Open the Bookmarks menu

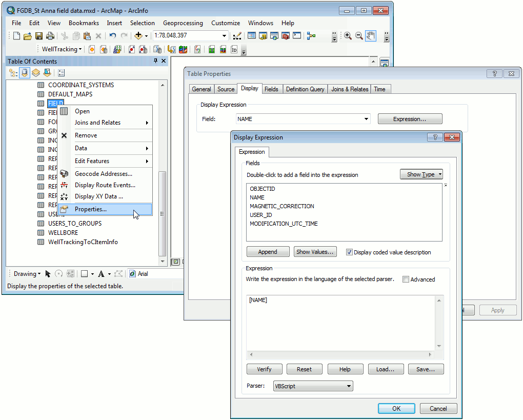pyautogui.click(x=84, y=23)
